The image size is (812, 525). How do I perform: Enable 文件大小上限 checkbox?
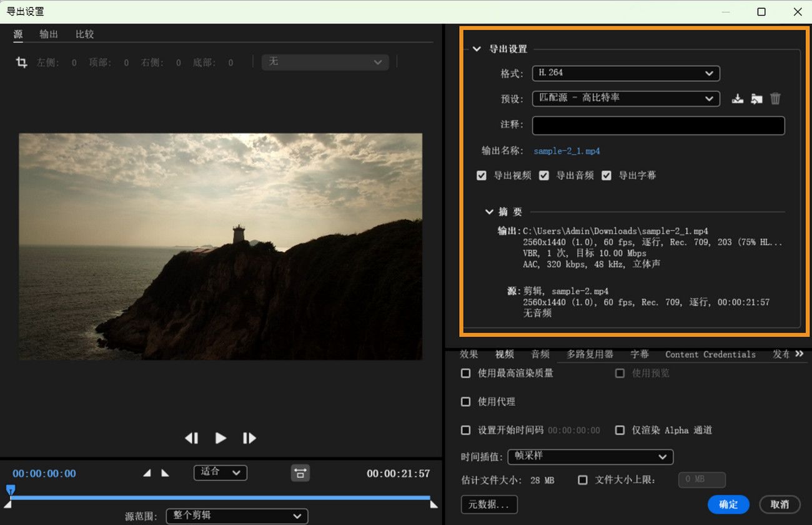583,480
